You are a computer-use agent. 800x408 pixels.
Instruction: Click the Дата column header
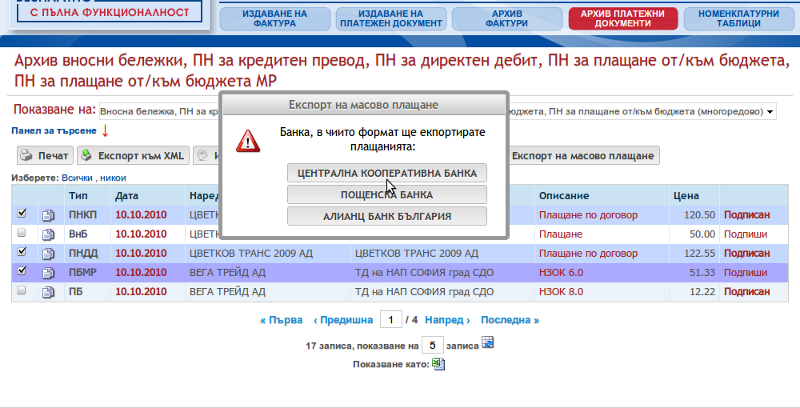[127, 196]
